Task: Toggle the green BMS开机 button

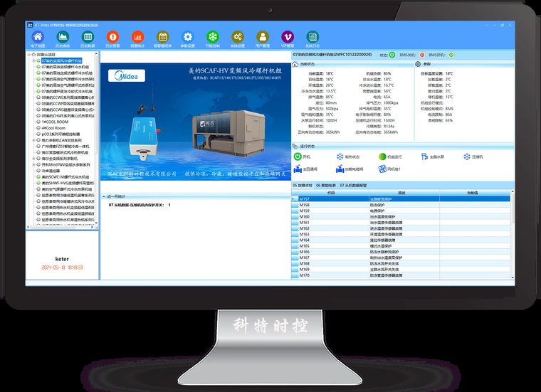Action: pos(451,55)
